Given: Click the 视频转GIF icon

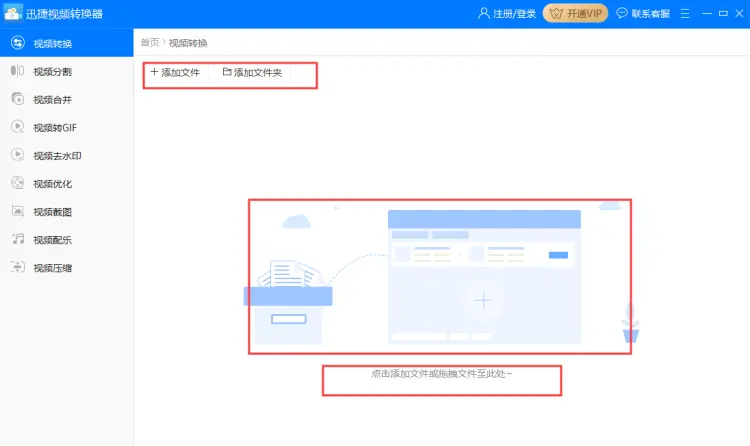Looking at the screenshot, I should (18, 127).
